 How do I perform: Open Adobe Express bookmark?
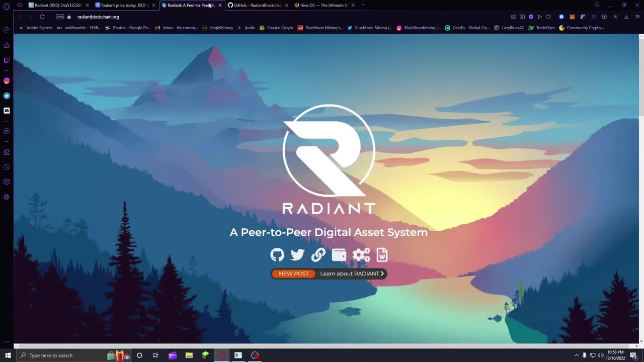click(x=36, y=28)
